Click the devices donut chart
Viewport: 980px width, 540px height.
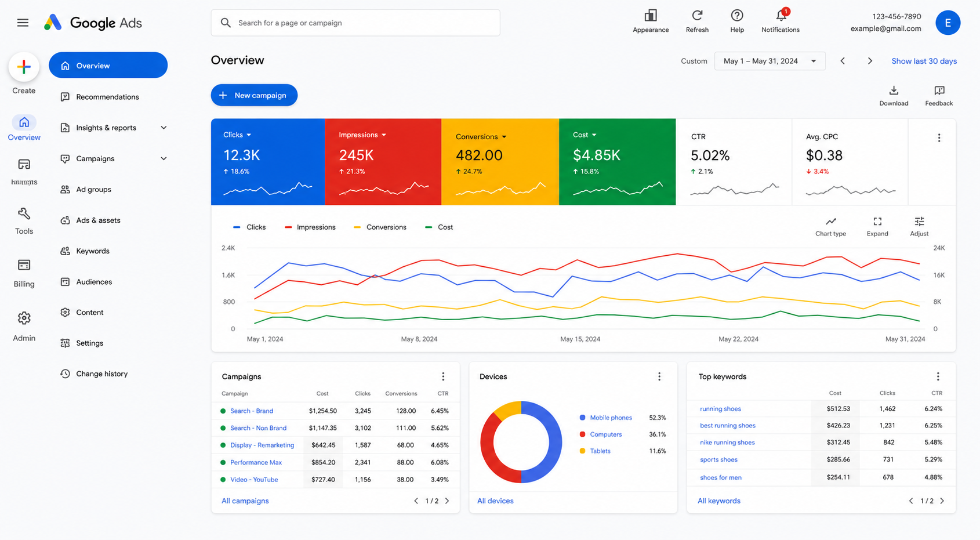pyautogui.click(x=521, y=442)
